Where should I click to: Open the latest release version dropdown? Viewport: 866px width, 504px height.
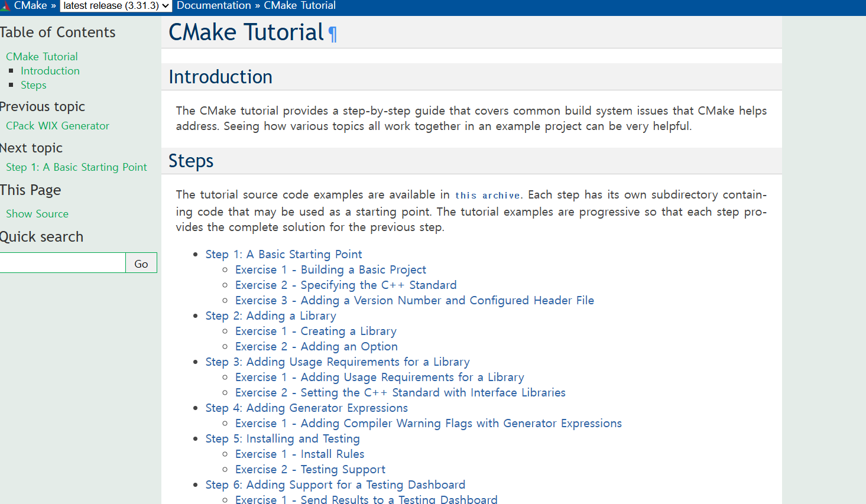116,6
